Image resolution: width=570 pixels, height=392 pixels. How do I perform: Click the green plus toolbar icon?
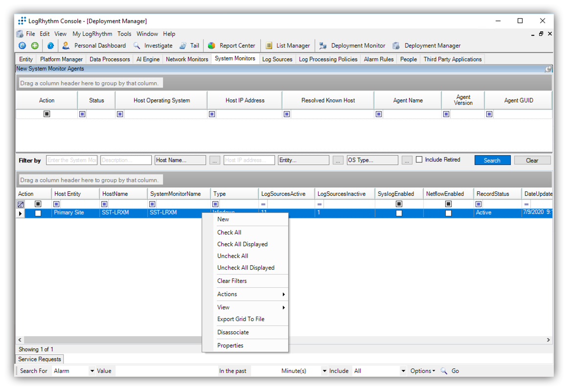click(35, 46)
